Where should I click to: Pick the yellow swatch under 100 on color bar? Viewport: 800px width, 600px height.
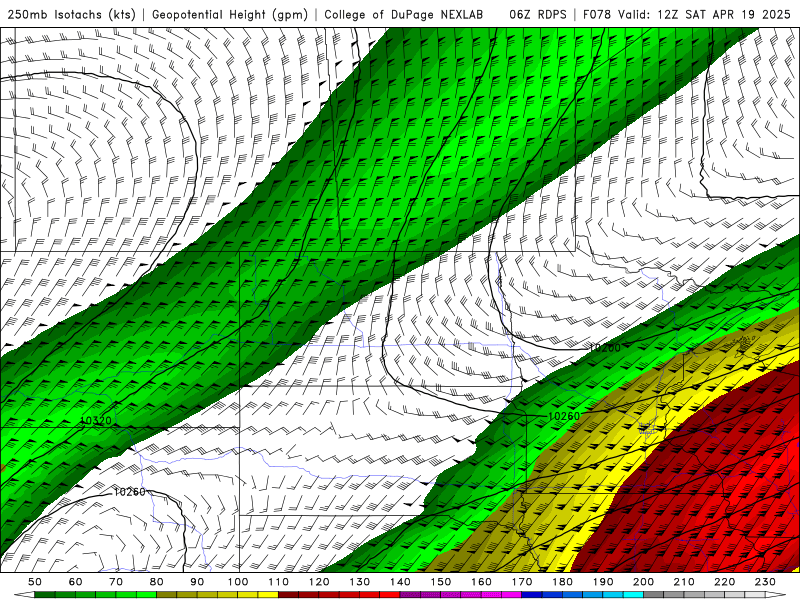click(247, 595)
